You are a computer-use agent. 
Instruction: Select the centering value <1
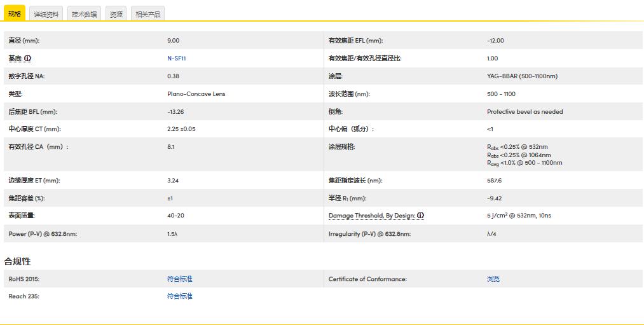click(x=490, y=129)
